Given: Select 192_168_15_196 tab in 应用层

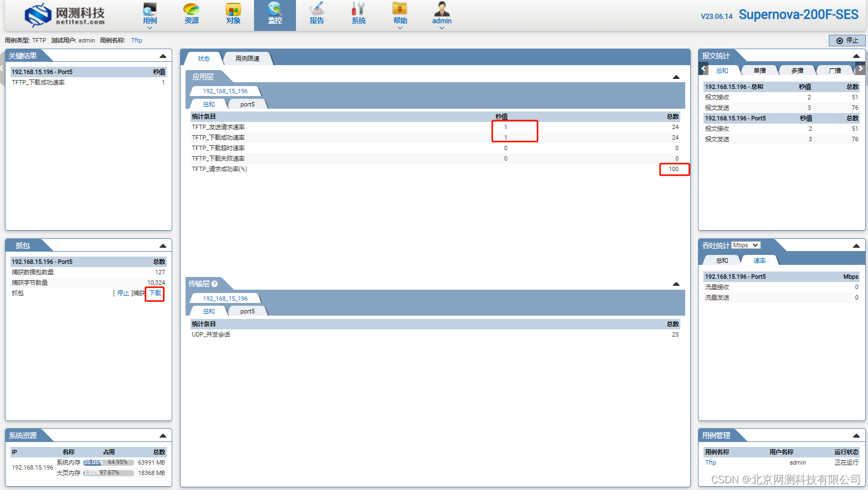Looking at the screenshot, I should tap(225, 91).
